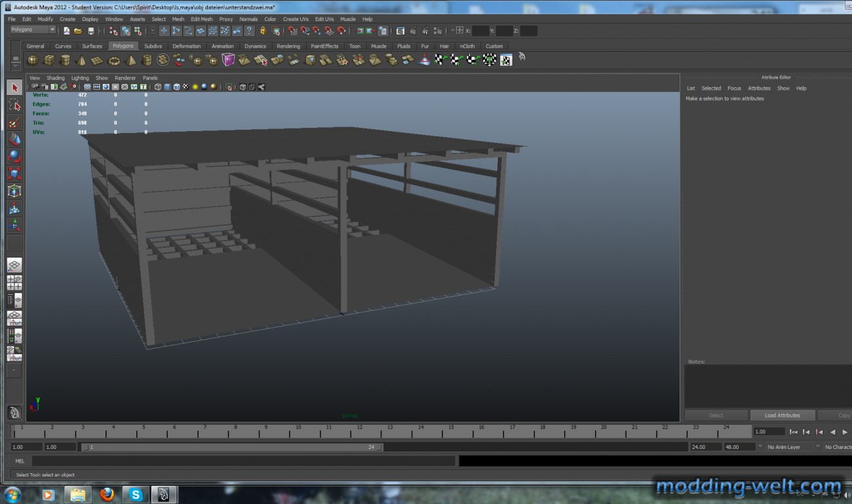
Task: Select the polygon sphere shelf icon
Action: [x=32, y=60]
